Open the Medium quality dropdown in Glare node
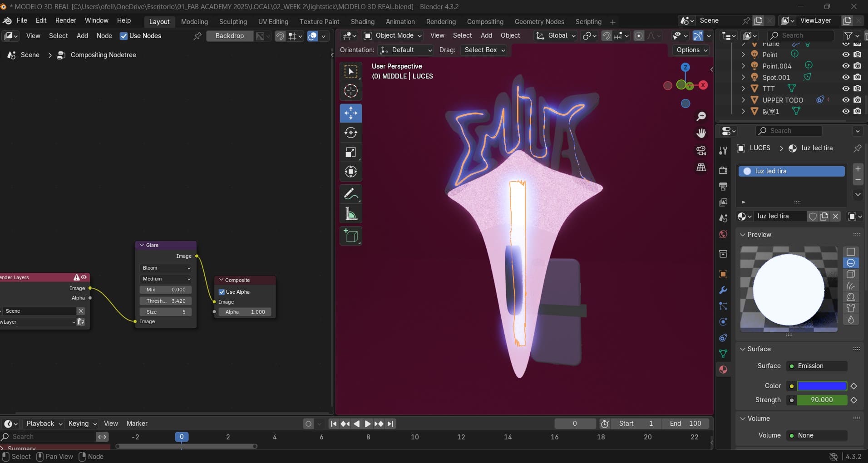This screenshot has width=868, height=463. point(166,279)
